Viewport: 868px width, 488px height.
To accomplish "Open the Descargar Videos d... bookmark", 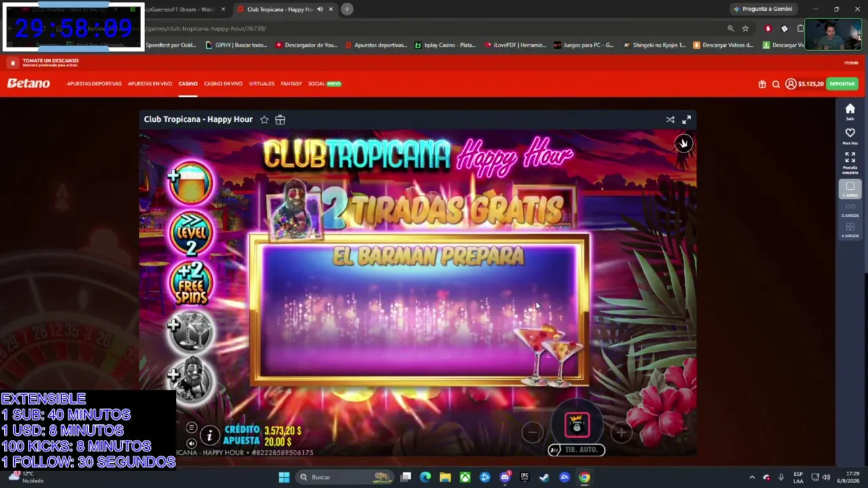I will (x=723, y=45).
